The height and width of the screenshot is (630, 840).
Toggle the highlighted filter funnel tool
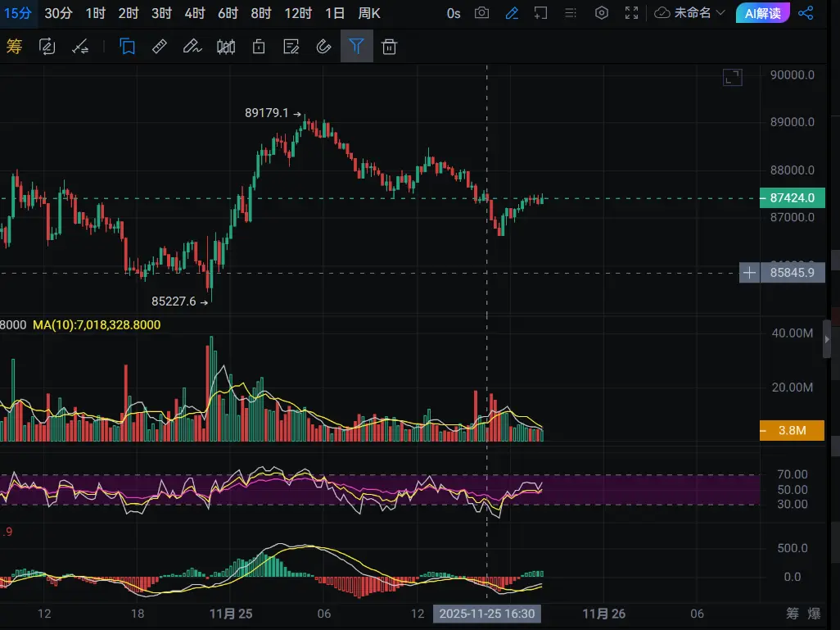point(357,46)
